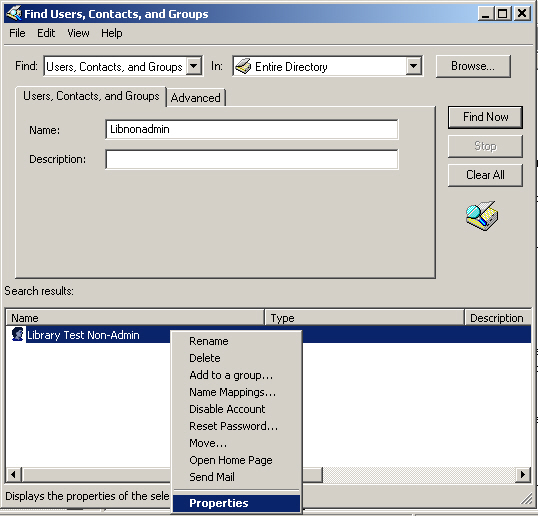Open Properties from the context menu
Image resolution: width=538 pixels, height=516 pixels.
coord(236,503)
